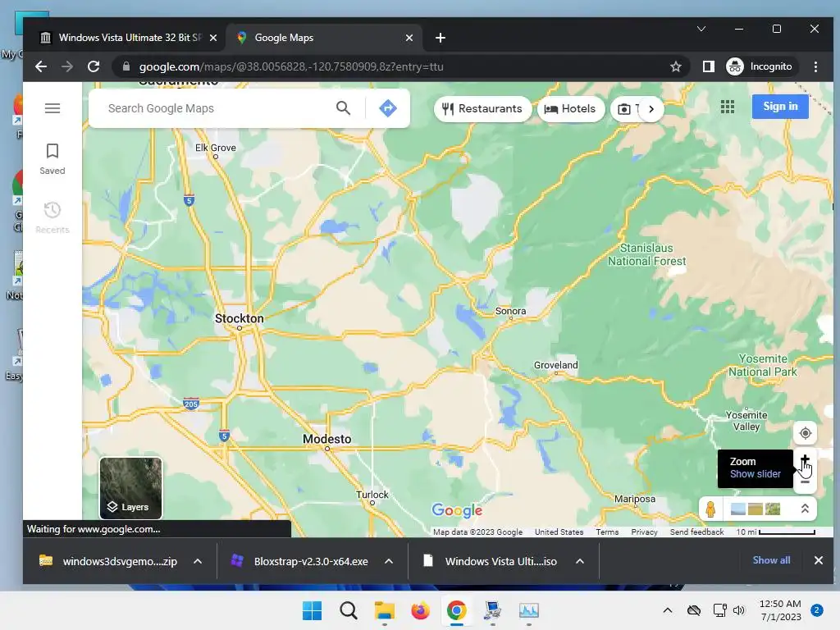Screen dimensions: 840x630
Task: Reload the current page
Action: (94, 66)
